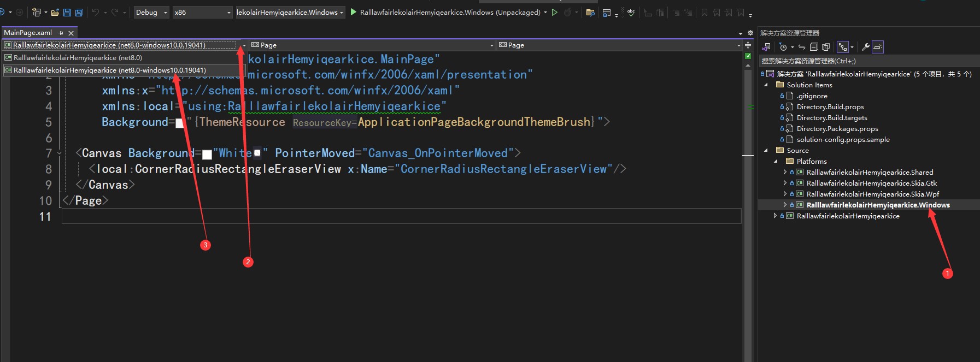The image size is (980, 362).
Task: Toggle the preview selected items button
Action: point(878,47)
